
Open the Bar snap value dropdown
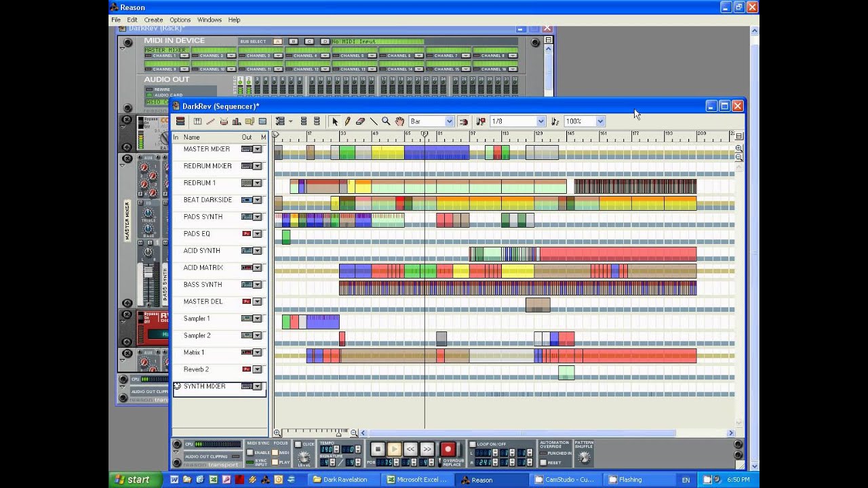click(449, 121)
